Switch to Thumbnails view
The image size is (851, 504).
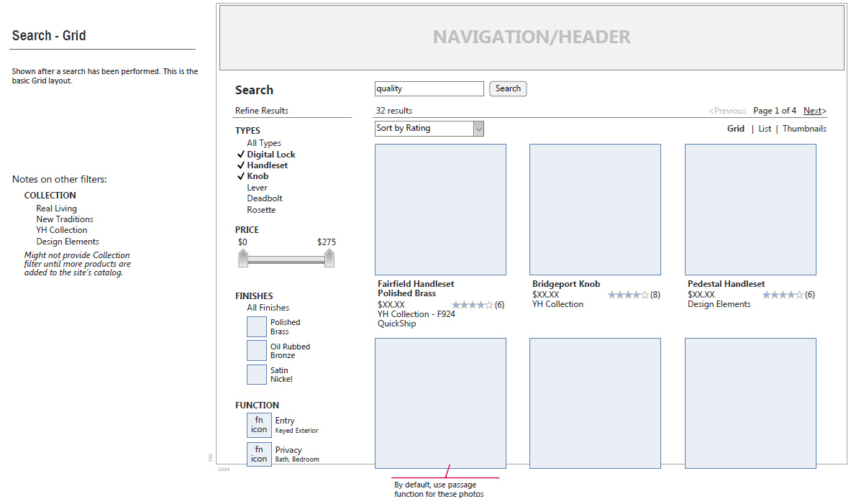point(804,129)
